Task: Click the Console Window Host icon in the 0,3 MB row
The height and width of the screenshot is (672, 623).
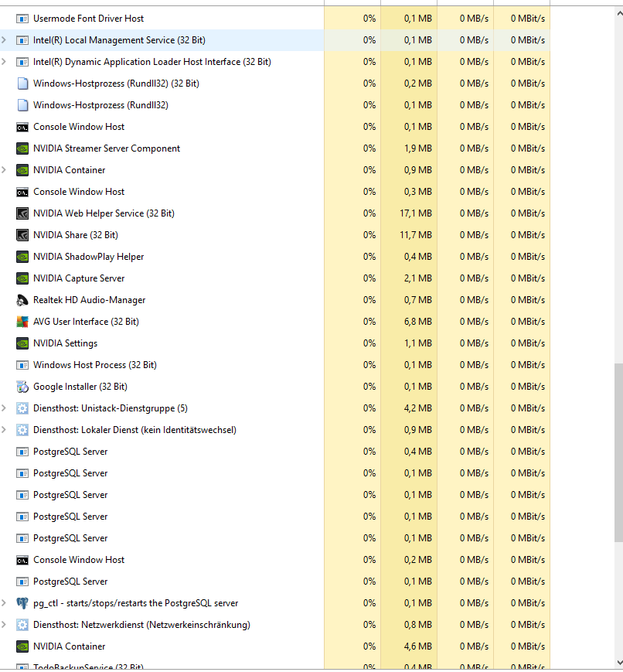Action: 22,192
